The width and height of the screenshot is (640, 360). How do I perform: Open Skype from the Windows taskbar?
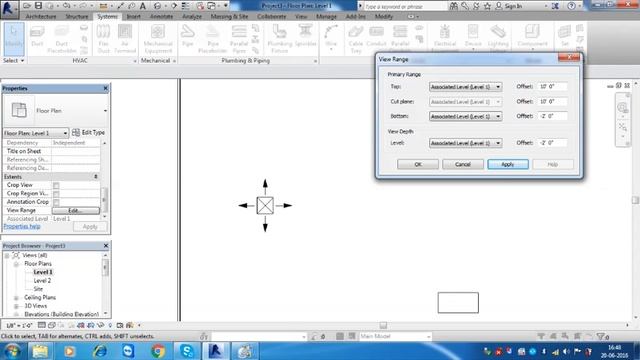[187, 351]
